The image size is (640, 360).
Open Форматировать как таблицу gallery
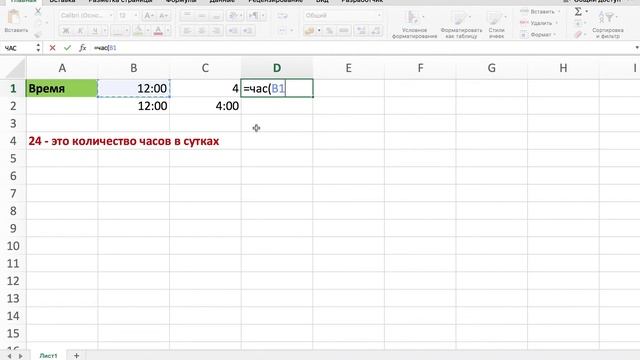pyautogui.click(x=461, y=24)
